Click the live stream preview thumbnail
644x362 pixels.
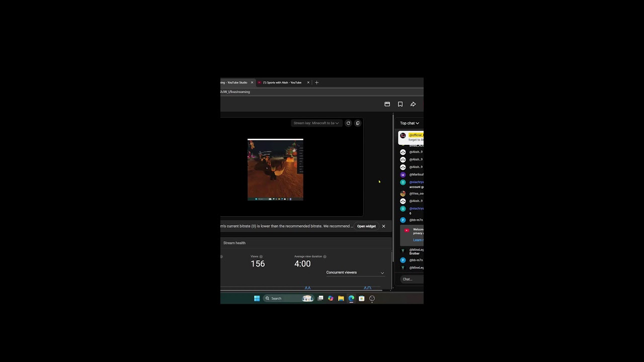click(x=275, y=169)
